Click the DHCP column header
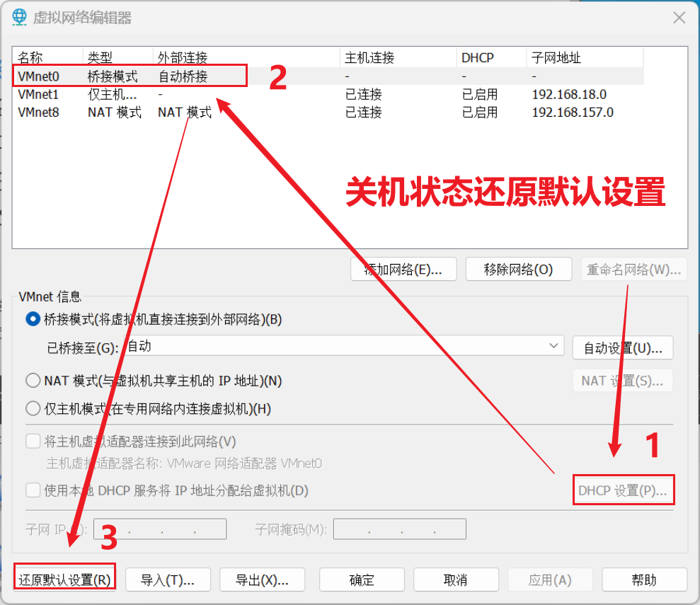 (x=491, y=57)
